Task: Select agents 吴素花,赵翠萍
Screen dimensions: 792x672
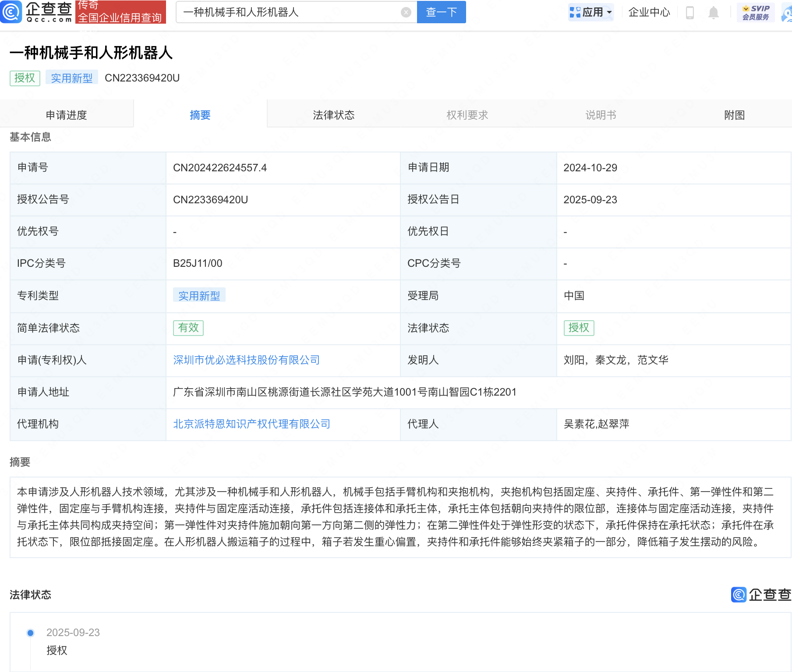Action: (x=597, y=424)
